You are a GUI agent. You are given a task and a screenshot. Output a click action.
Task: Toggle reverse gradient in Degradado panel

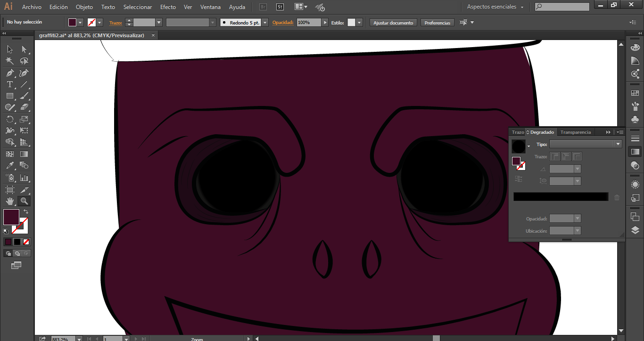(519, 179)
